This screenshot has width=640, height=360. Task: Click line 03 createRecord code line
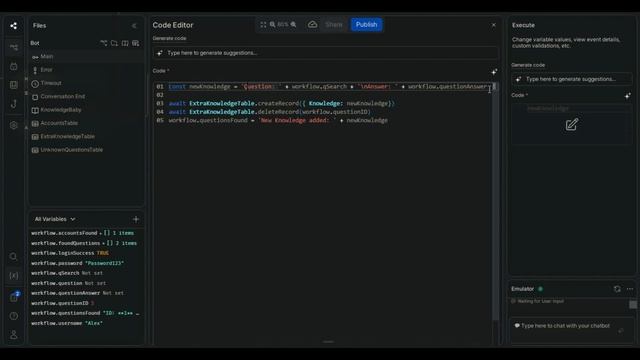(x=282, y=104)
